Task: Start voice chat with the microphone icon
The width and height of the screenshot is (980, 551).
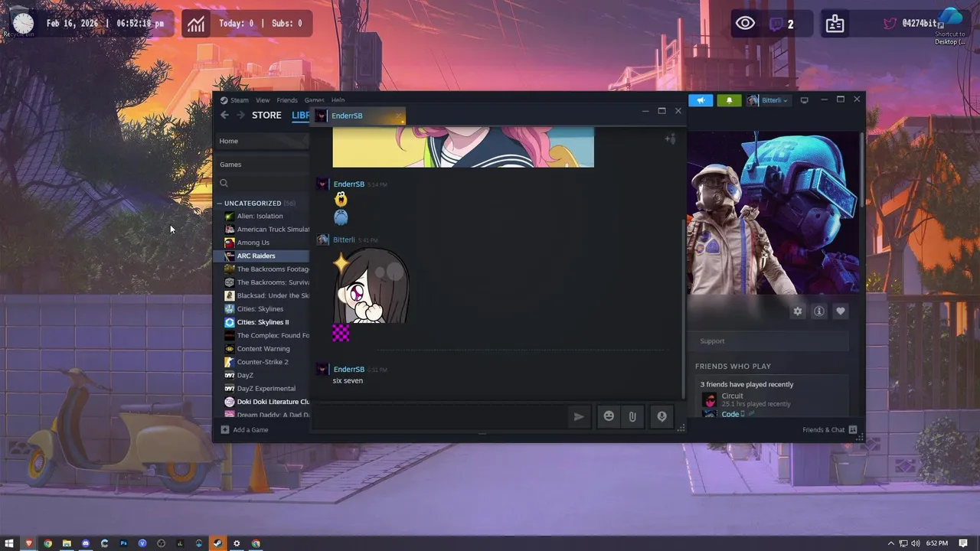Action: click(x=661, y=416)
